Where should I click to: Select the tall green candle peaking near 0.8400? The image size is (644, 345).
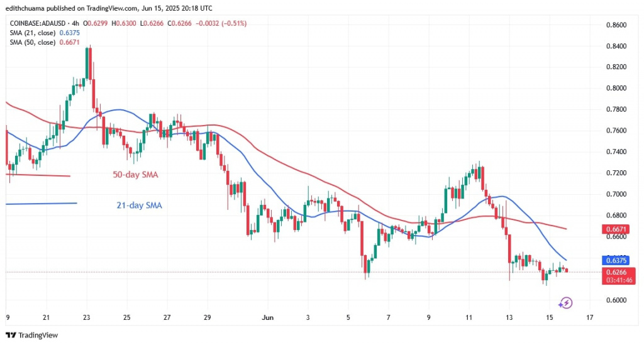[x=87, y=63]
